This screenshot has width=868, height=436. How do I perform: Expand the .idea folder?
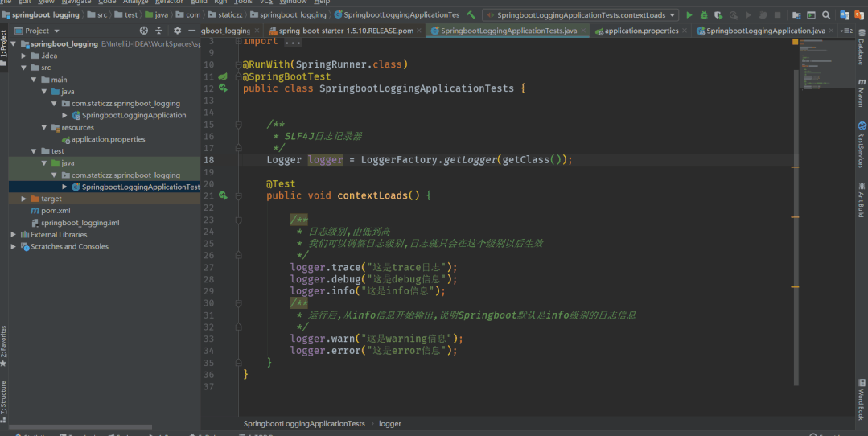point(24,56)
